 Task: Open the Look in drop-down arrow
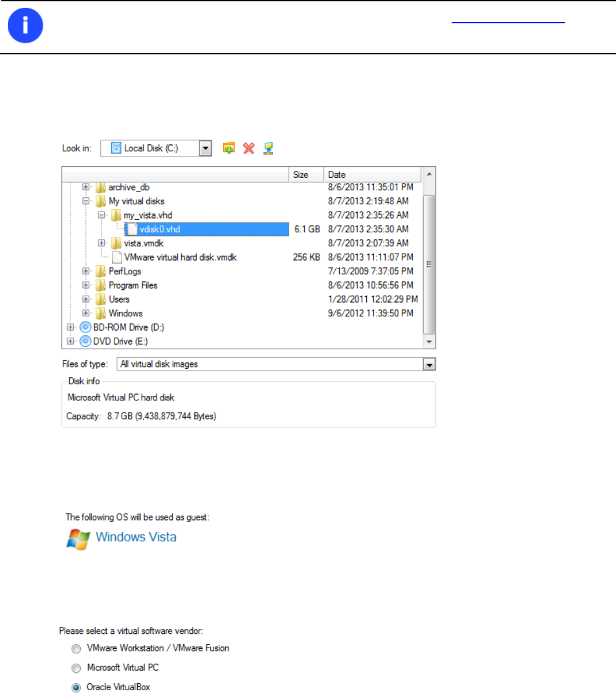click(x=205, y=148)
